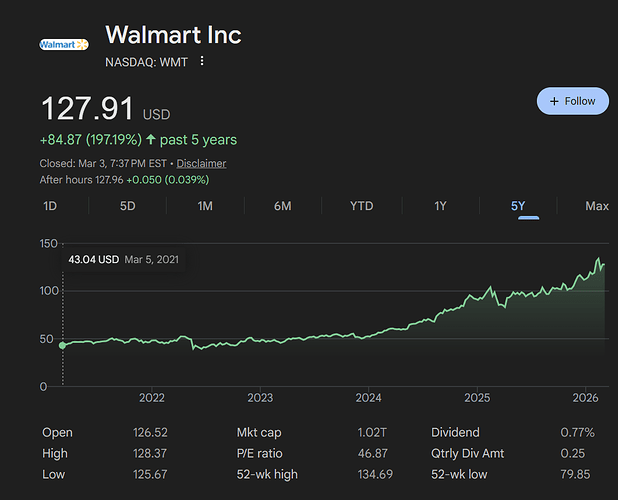
Task: Select the 6M chart range
Action: (x=282, y=206)
